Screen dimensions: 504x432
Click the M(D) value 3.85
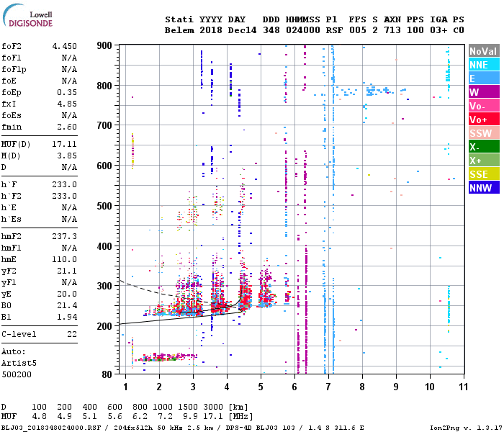(x=67, y=156)
